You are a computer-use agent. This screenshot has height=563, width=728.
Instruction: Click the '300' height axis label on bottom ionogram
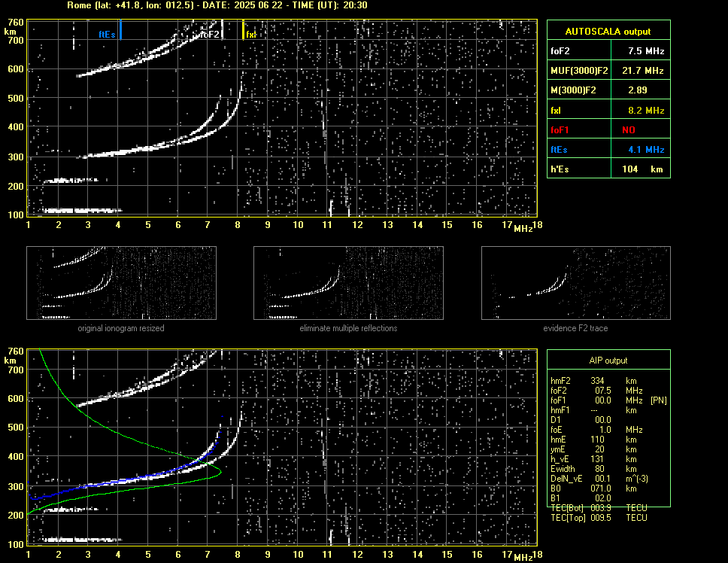tap(16, 486)
